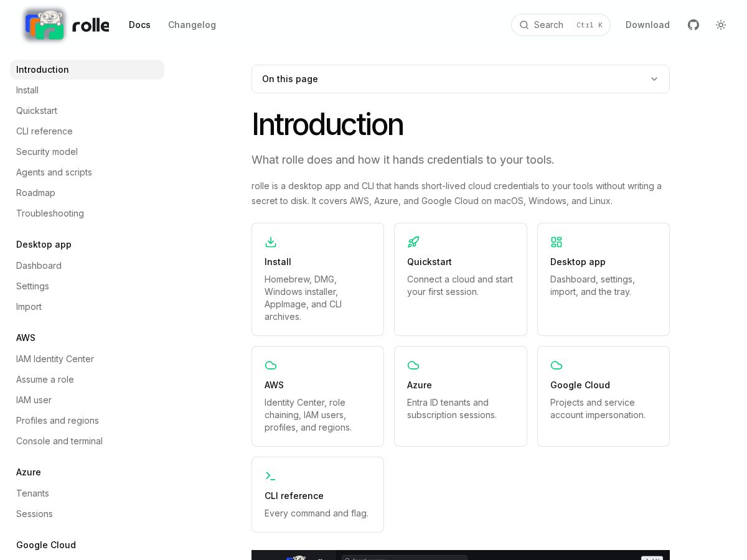Click the CLI reference card title
Screen dimensions: 747x560
[x=294, y=496]
